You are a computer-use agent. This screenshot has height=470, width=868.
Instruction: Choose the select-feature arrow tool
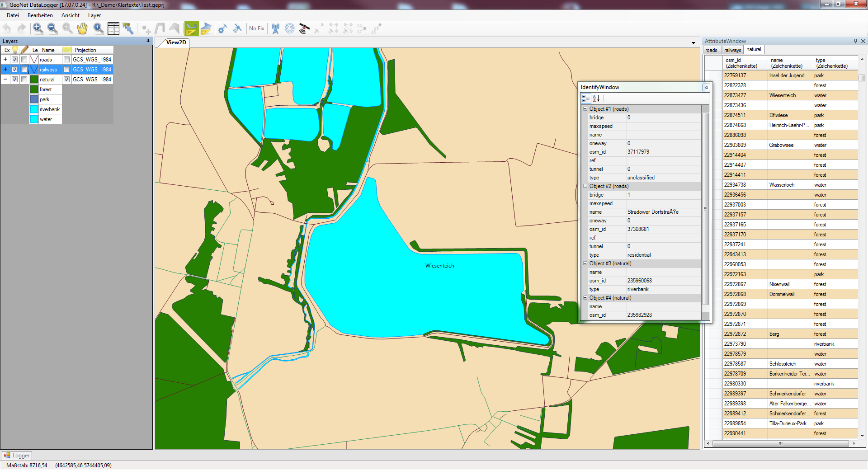pos(128,28)
